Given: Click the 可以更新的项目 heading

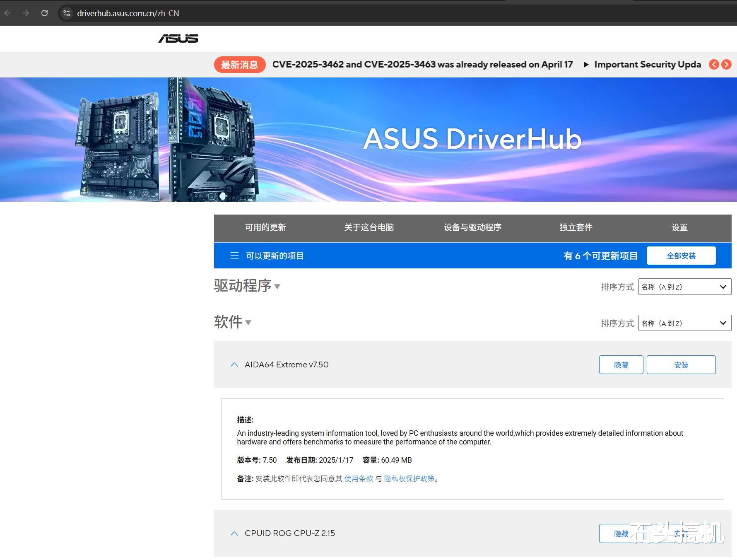Looking at the screenshot, I should pos(275,256).
